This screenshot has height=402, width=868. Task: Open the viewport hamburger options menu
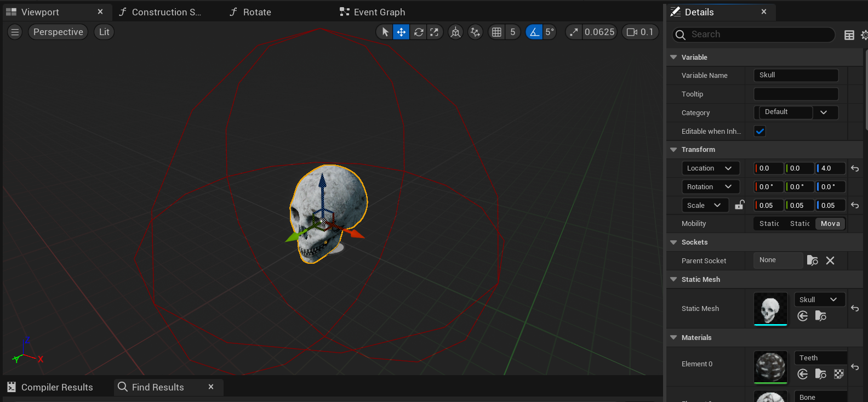pos(15,32)
